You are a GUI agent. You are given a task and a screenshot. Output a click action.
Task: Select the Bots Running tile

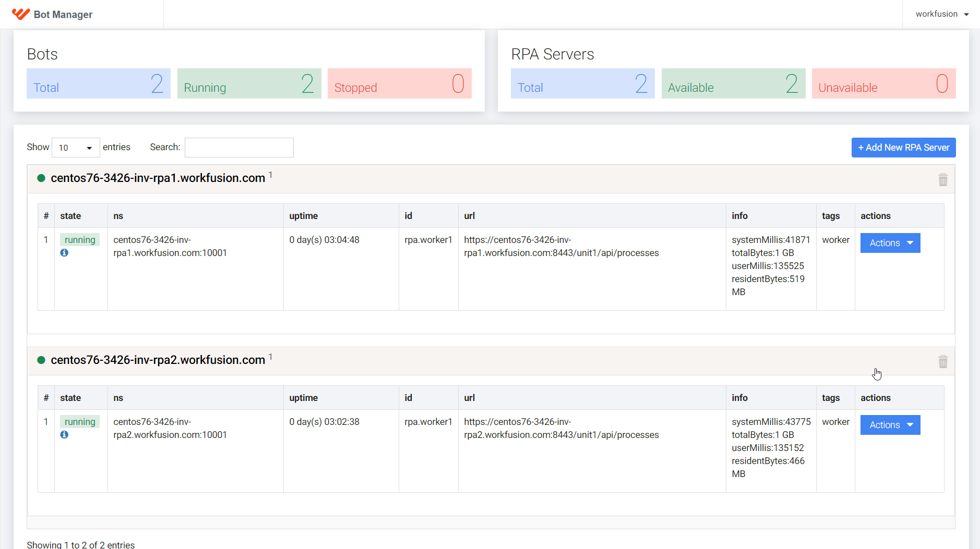[x=249, y=83]
